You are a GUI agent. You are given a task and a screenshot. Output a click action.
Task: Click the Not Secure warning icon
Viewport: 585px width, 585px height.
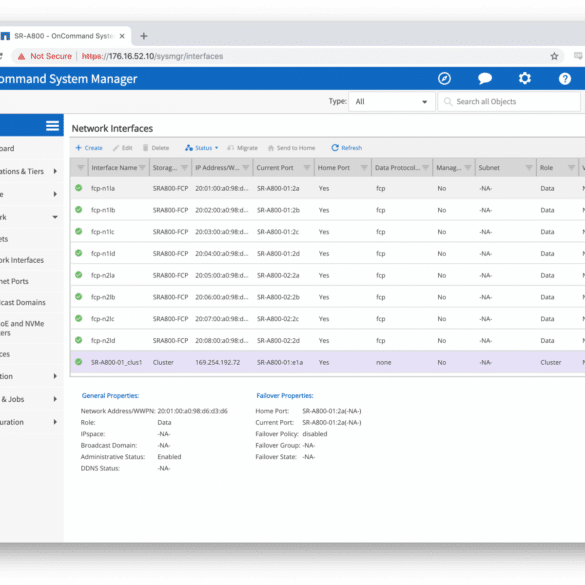pos(21,56)
